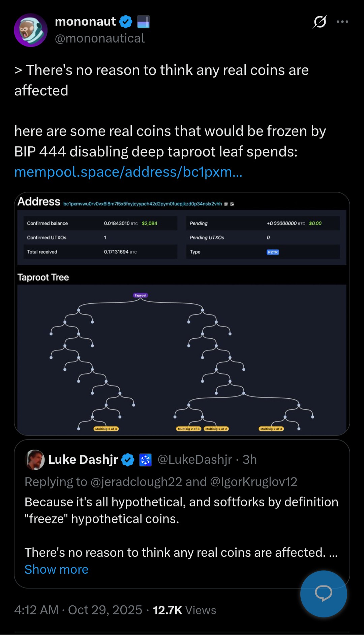This screenshot has height=635, width=364.
Task: Expand quoted tweet with Show more
Action: [56, 569]
